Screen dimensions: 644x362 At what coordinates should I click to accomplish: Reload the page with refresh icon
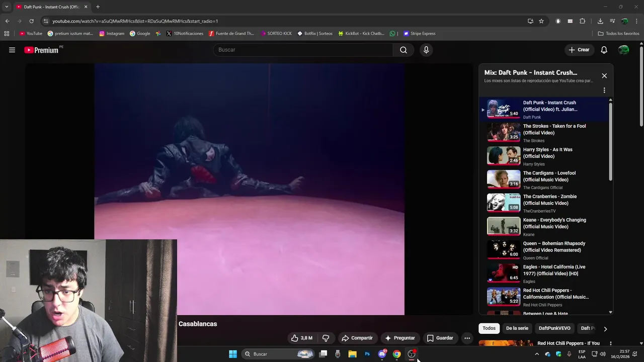[x=31, y=21]
